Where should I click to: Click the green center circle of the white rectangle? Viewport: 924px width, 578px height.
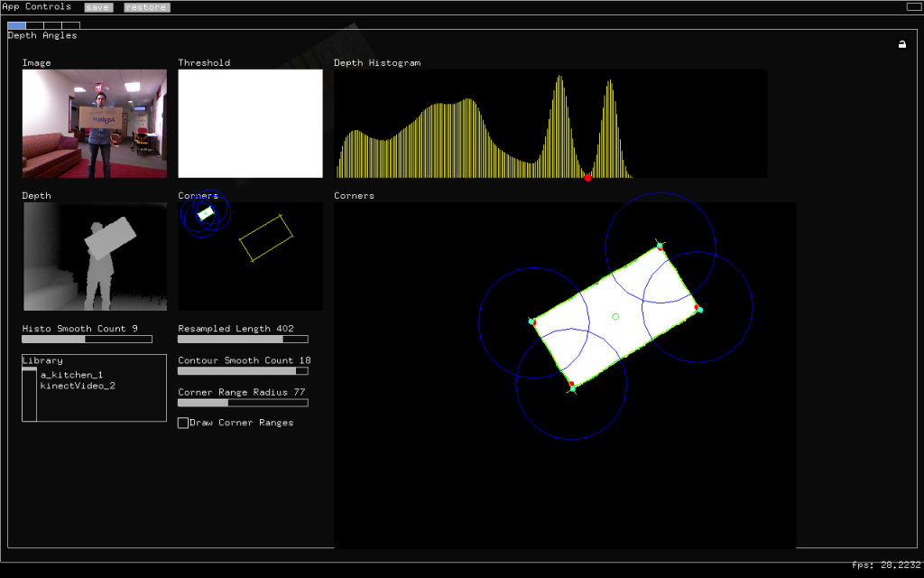point(615,316)
